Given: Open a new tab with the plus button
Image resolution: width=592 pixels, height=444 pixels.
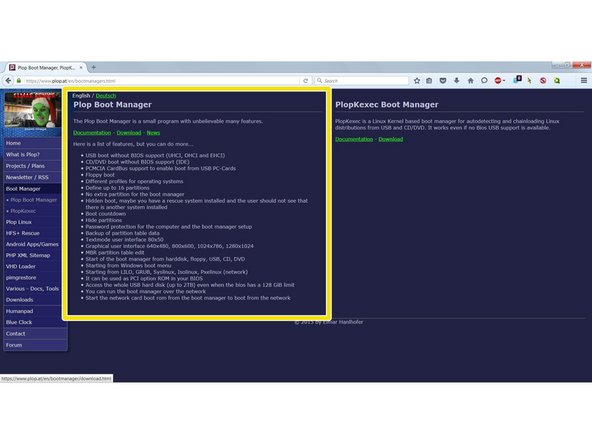Looking at the screenshot, I should point(94,68).
